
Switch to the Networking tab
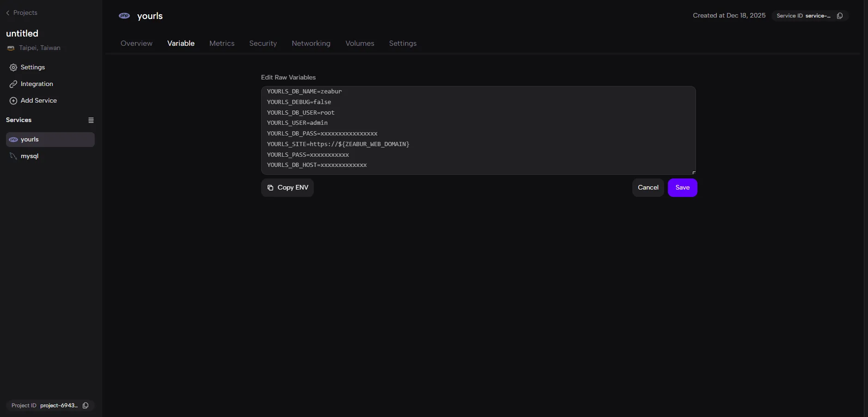(x=311, y=43)
